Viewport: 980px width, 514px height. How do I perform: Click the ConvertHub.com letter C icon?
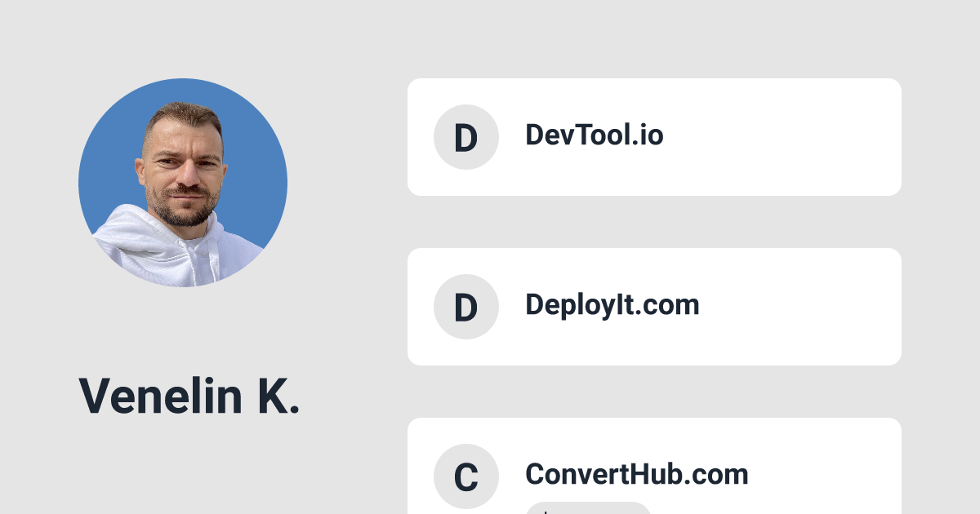(x=465, y=476)
